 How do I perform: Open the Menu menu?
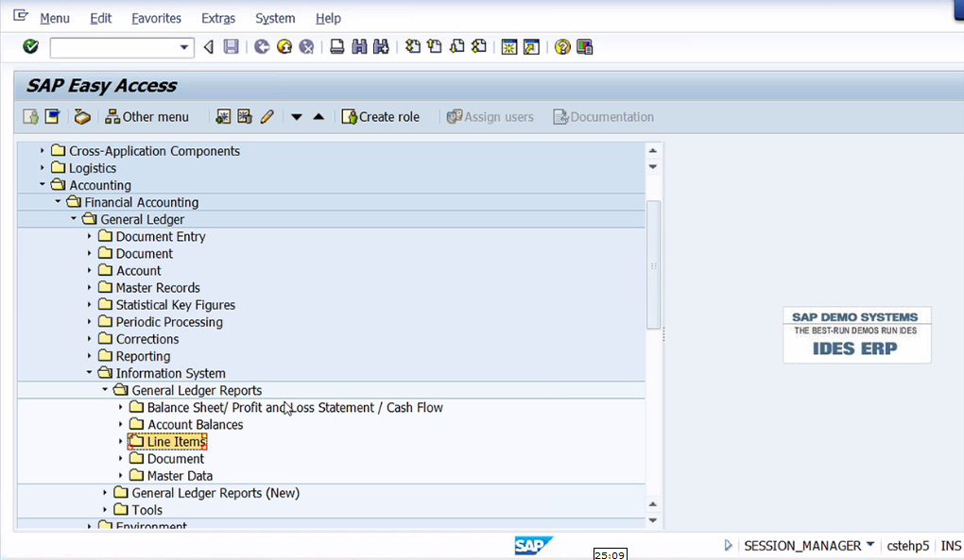click(55, 19)
